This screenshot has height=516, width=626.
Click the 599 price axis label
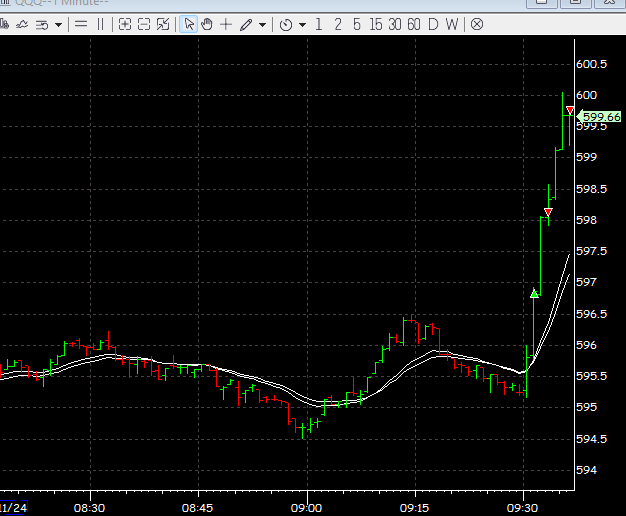[586, 157]
